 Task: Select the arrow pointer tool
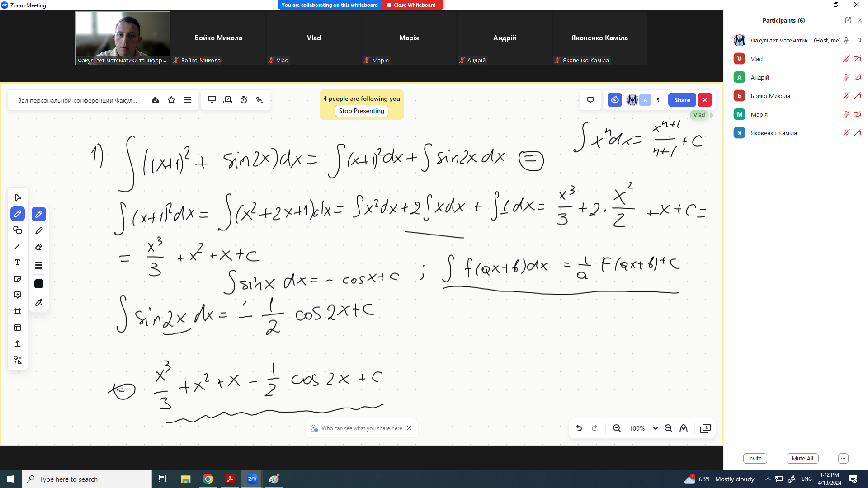pyautogui.click(x=18, y=197)
